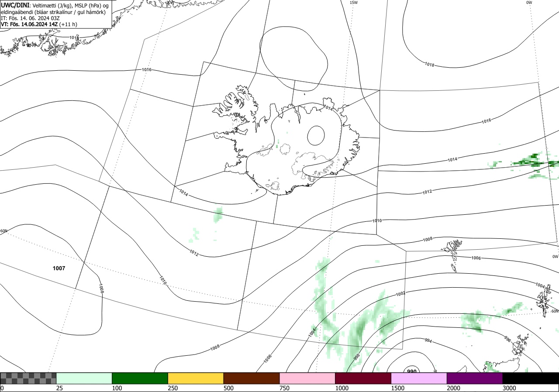Image resolution: width=559 pixels, height=392 pixels.
Task: Click the "UWC/DINI" title text
Action: coord(15,5)
